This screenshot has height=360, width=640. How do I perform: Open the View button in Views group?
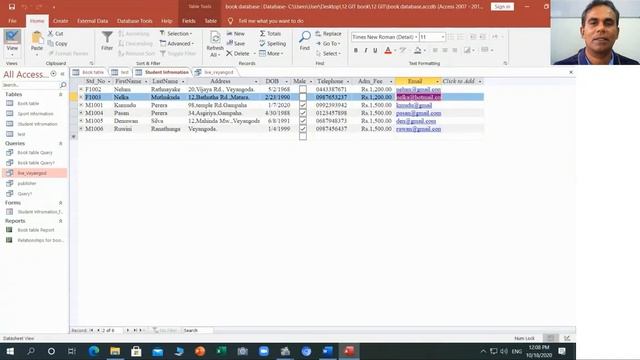coord(12,43)
